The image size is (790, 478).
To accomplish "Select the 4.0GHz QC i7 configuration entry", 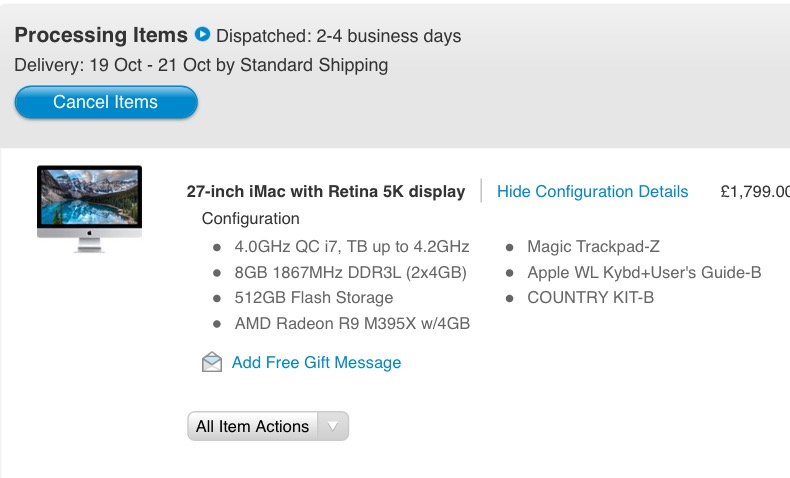I will tap(352, 246).
